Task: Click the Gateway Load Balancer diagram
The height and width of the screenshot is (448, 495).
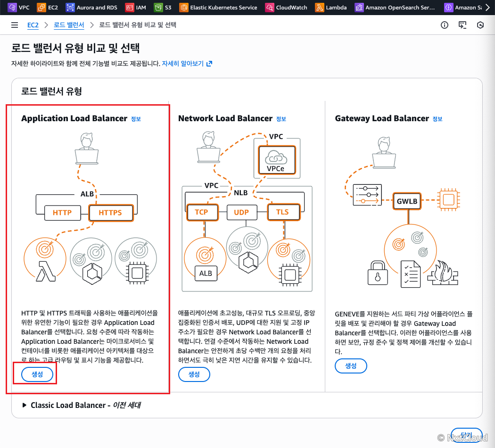Action: click(x=403, y=212)
